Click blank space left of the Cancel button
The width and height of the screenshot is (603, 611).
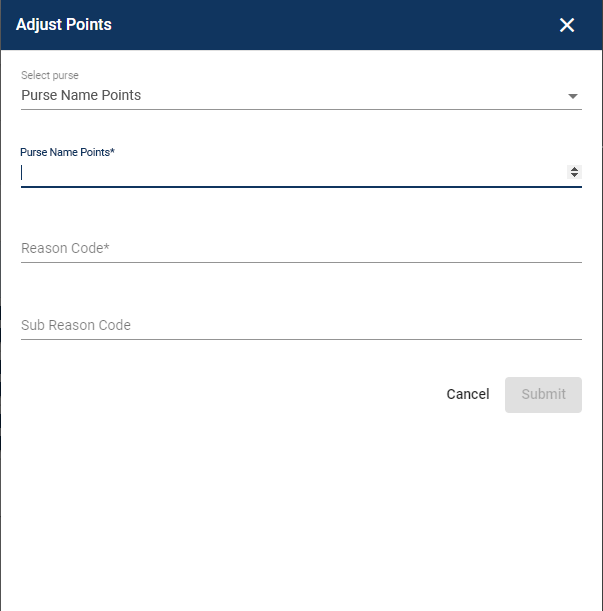coord(250,394)
